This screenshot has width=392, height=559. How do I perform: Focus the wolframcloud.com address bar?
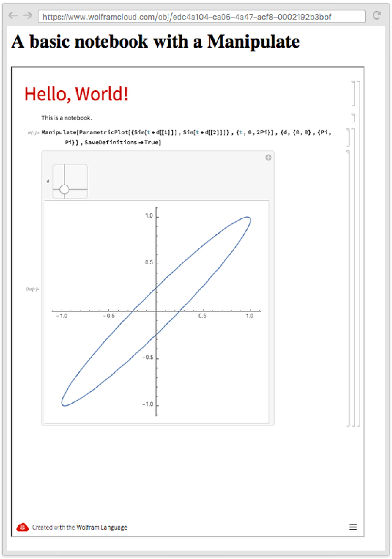tap(201, 16)
